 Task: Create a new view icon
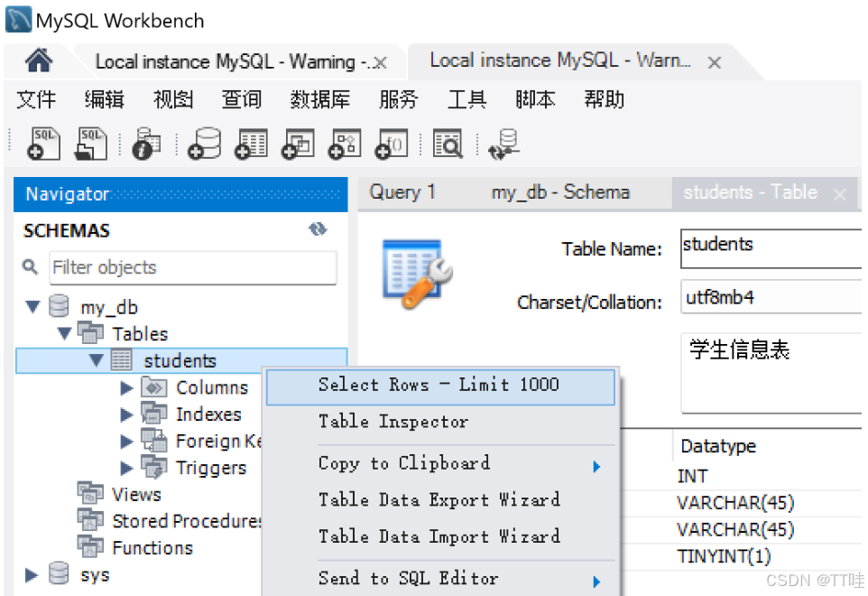click(298, 144)
